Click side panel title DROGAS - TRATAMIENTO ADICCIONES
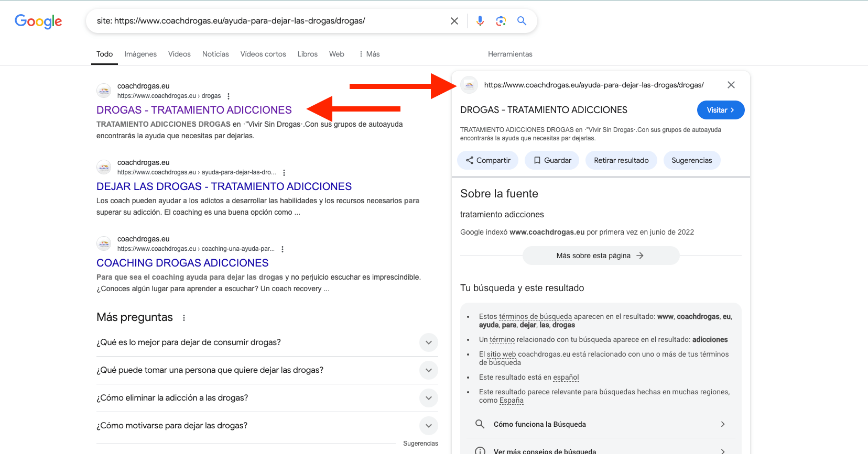This screenshot has height=454, width=868. (x=544, y=110)
